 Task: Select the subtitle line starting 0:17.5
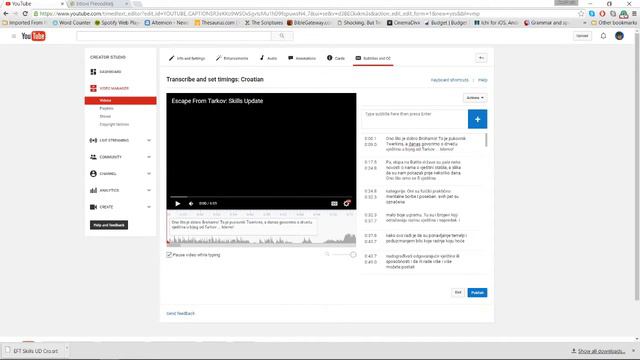click(x=424, y=170)
